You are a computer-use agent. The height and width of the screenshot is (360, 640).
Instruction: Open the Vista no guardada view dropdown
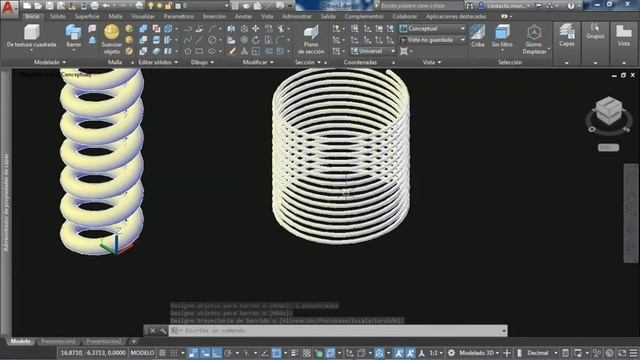click(432, 40)
